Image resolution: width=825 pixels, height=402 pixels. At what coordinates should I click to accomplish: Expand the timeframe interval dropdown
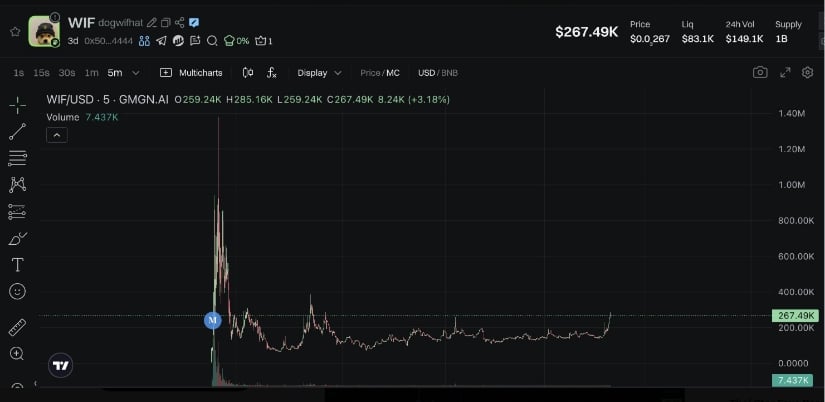(136, 73)
